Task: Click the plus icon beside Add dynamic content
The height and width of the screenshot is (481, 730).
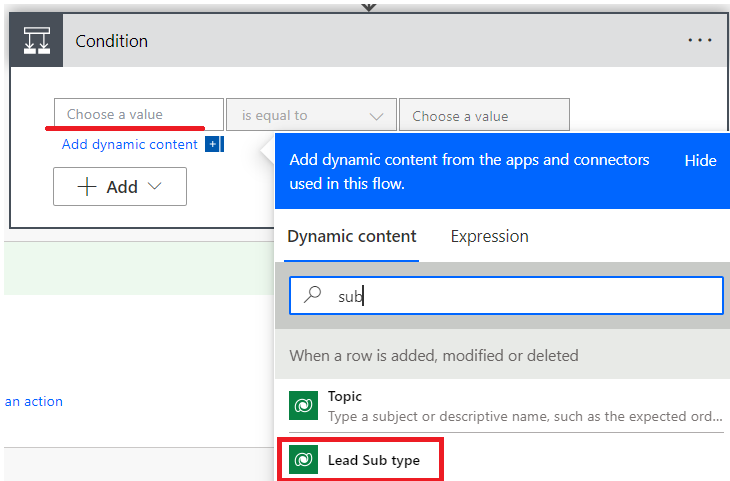Action: pyautogui.click(x=214, y=144)
